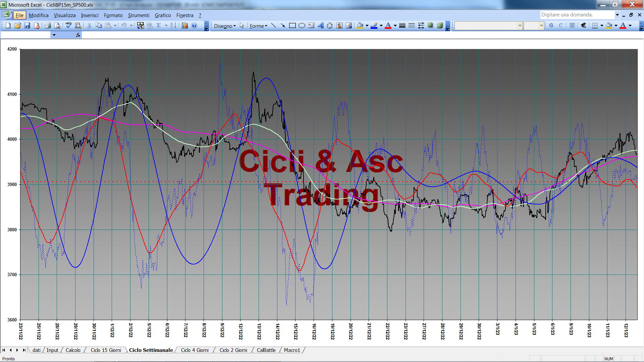
Task: Open the font size combo box
Action: tap(534, 25)
